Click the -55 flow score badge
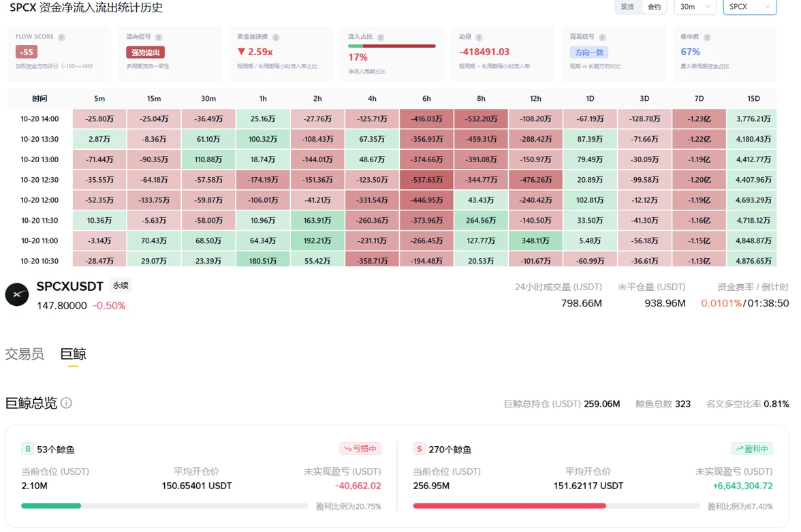The width and height of the screenshot is (801, 532). [27, 52]
